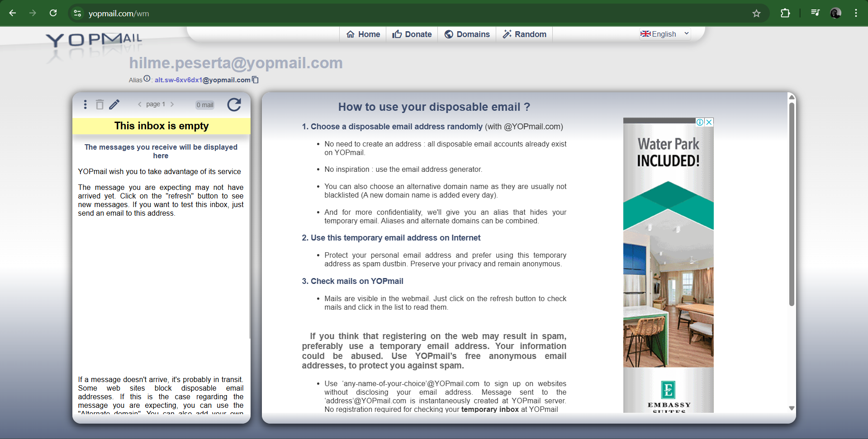Click the help panel vertical scrollbar
The image size is (868, 439).
click(792, 203)
